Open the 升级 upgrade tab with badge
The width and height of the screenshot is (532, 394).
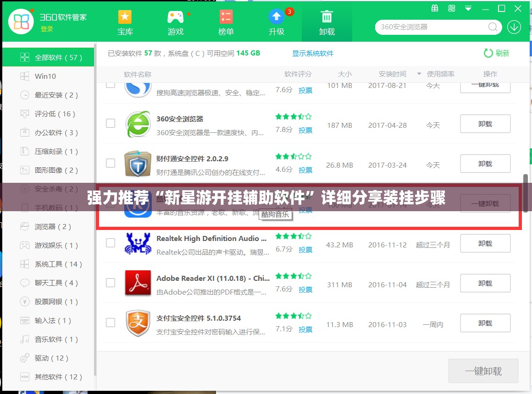[x=277, y=23]
